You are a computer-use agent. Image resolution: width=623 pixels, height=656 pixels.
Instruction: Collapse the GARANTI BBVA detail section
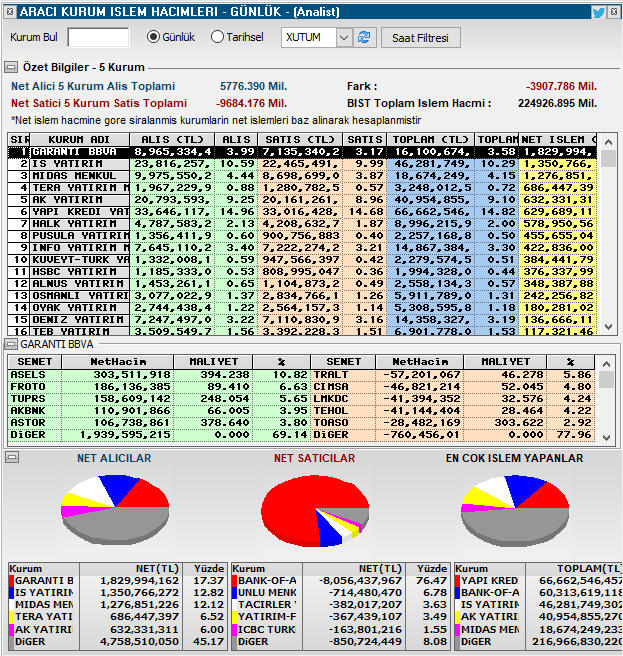tap(11, 344)
